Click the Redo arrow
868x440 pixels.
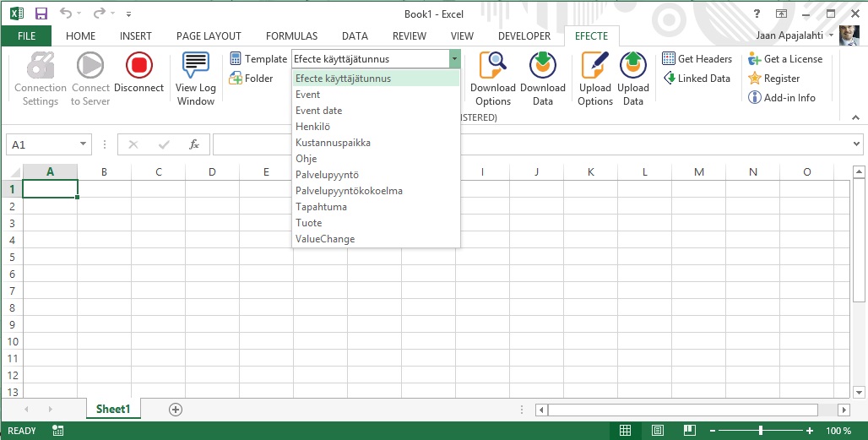pos(99,14)
